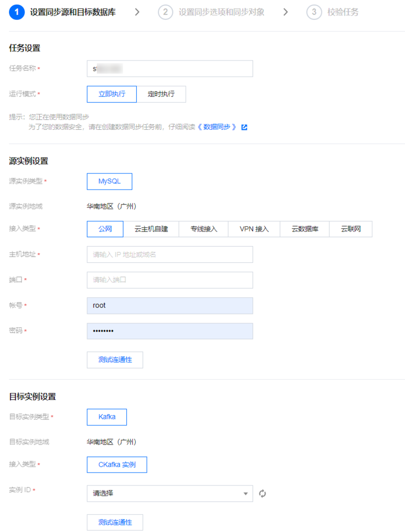
Task: Click 测试连通性 under source instance settings
Action: point(115,360)
